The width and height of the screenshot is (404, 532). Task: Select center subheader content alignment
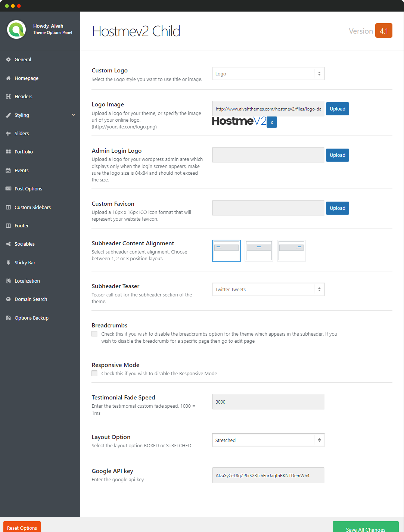point(259,251)
